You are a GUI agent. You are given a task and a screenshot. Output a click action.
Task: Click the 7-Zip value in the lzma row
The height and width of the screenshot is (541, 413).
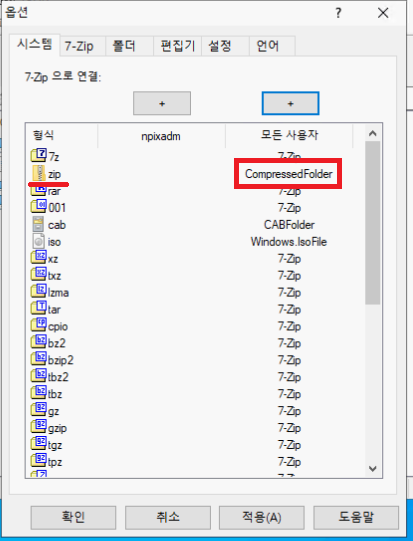coord(289,292)
